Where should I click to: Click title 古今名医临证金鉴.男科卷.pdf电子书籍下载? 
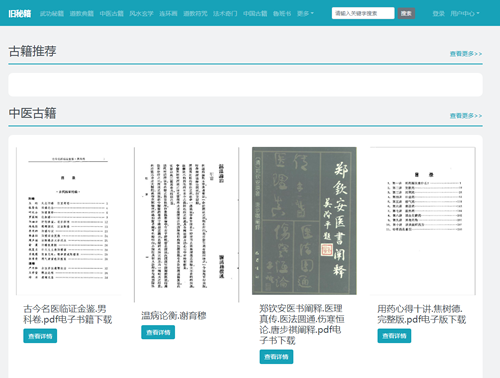point(68,314)
